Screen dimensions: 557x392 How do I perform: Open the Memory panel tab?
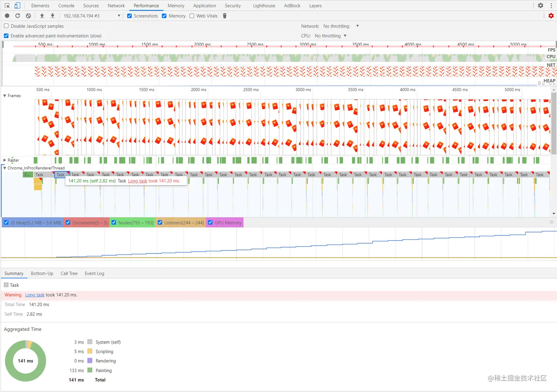(176, 6)
